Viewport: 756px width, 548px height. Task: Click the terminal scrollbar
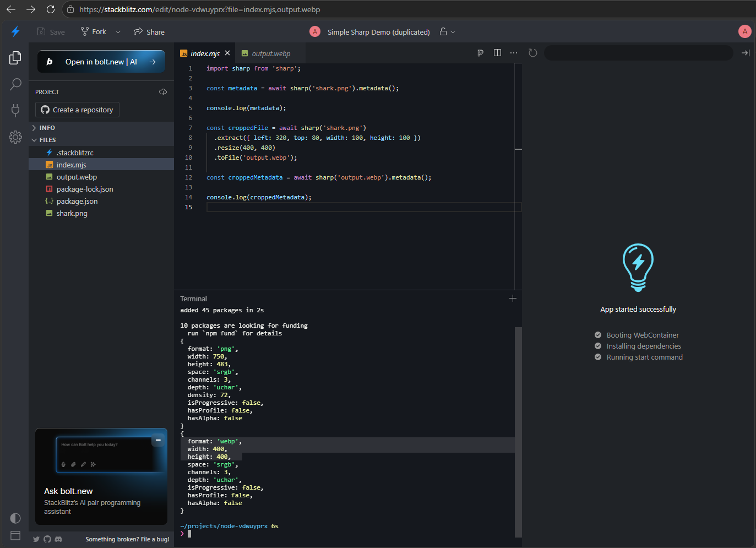(518, 432)
